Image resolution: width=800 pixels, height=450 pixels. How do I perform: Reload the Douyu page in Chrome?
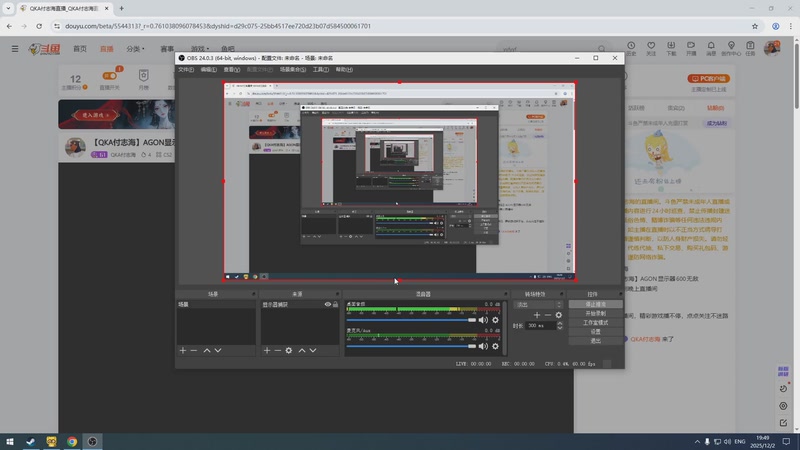pyautogui.click(x=39, y=26)
